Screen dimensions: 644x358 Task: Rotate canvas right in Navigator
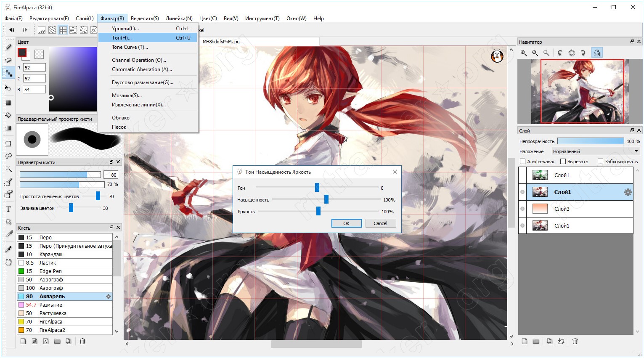(583, 53)
